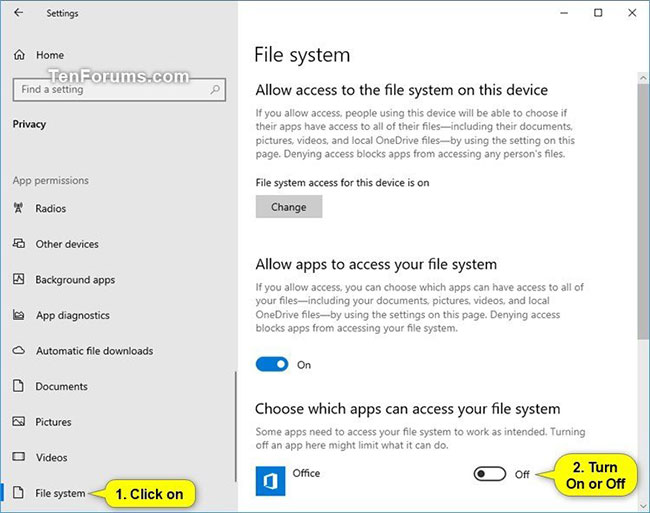The image size is (650, 513).
Task: Open Pictures privacy settings
Action: pyautogui.click(x=53, y=422)
